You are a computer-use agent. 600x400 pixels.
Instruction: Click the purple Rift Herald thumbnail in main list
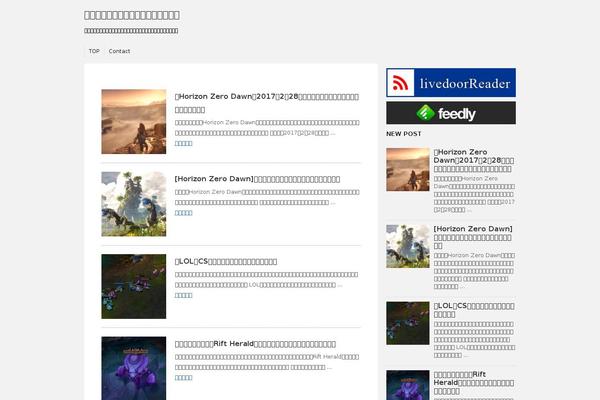pyautogui.click(x=134, y=368)
